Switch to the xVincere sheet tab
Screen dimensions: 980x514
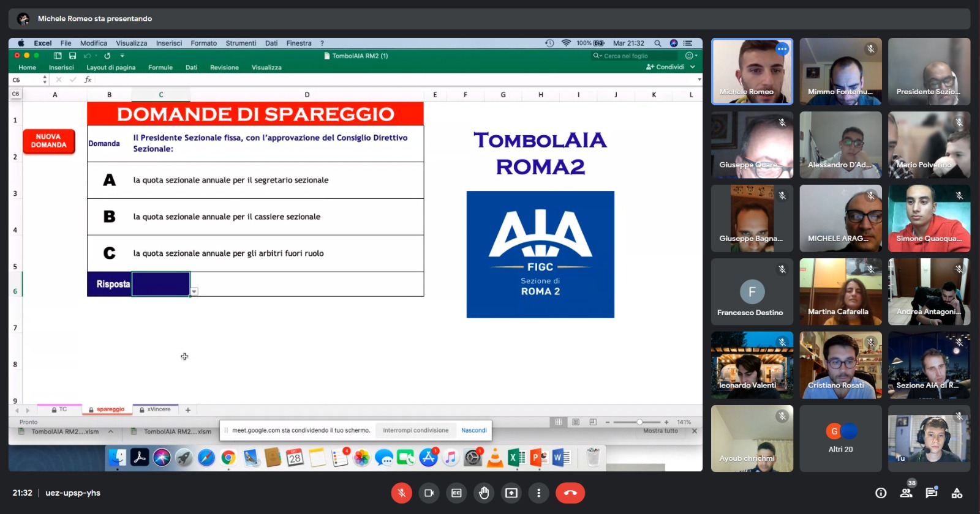coord(156,409)
